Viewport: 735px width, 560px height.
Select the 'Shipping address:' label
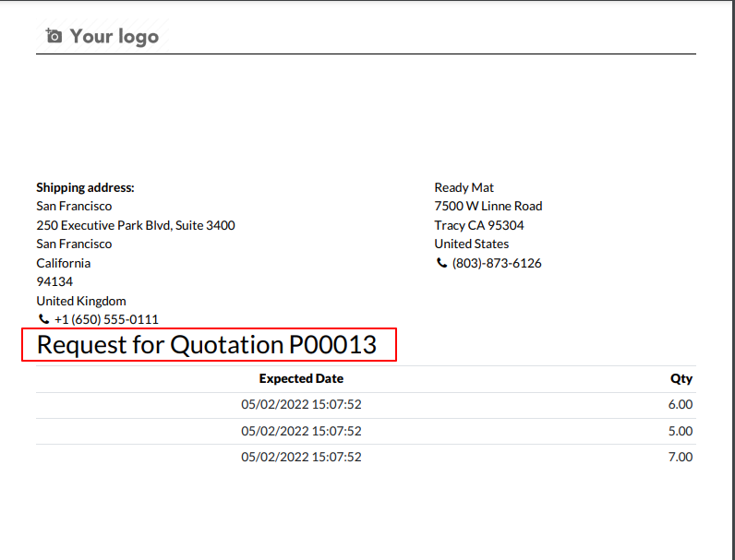85,187
